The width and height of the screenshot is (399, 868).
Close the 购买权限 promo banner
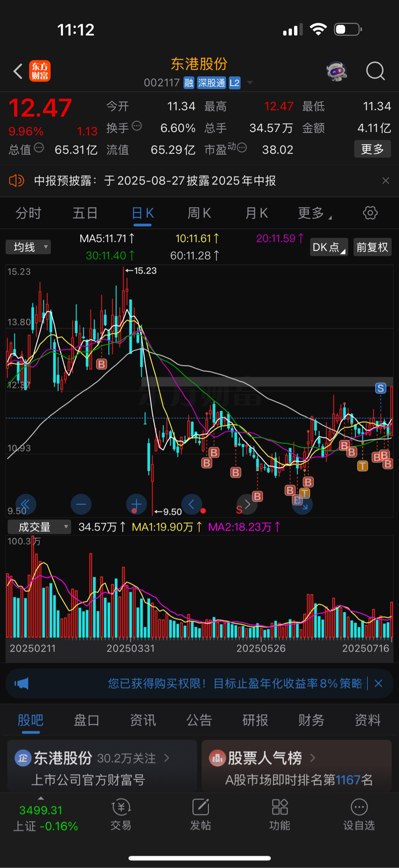[x=378, y=683]
